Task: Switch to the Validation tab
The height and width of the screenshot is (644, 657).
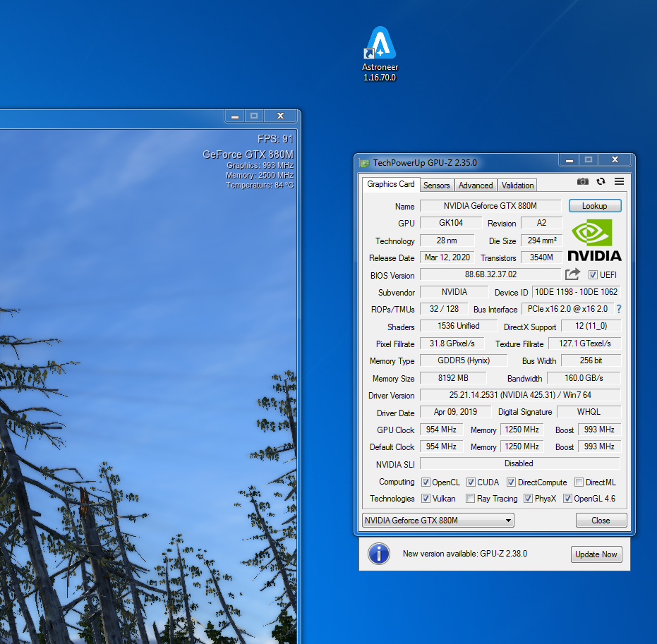Action: 517,185
